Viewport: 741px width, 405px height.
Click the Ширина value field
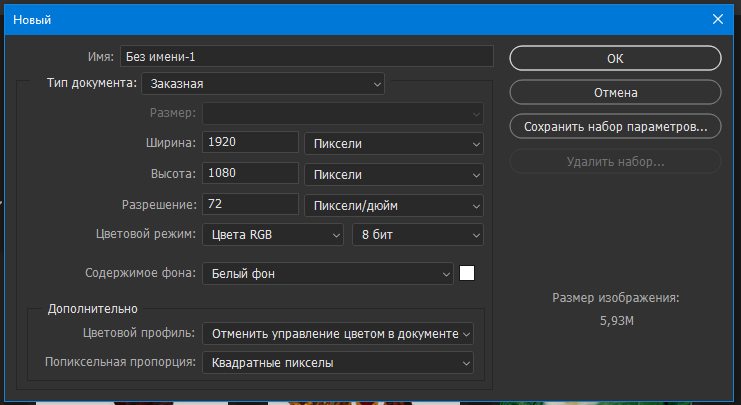(250, 142)
